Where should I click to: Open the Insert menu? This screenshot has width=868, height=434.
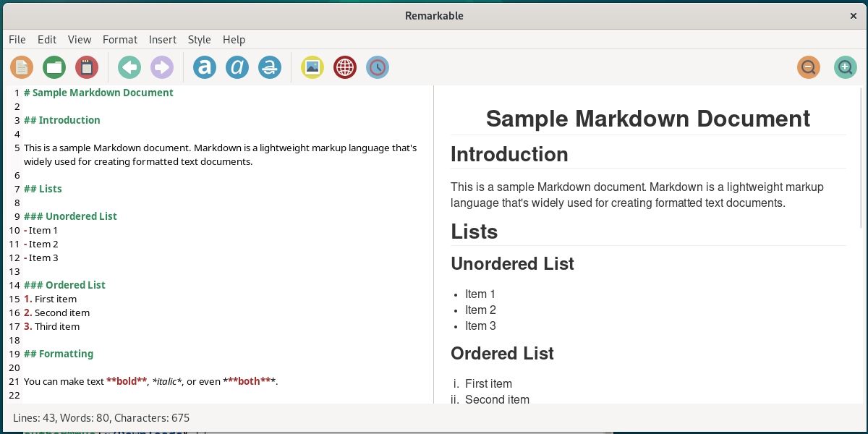point(163,40)
